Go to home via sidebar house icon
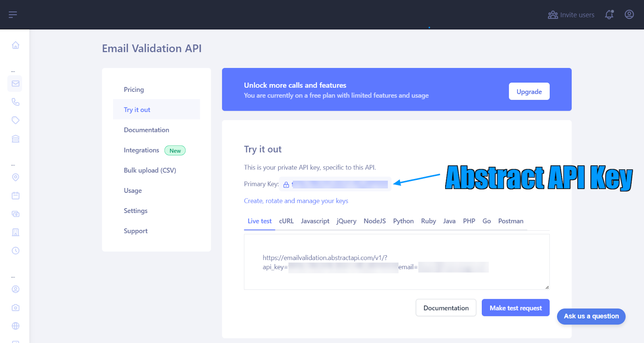The height and width of the screenshot is (343, 644). (x=16, y=45)
